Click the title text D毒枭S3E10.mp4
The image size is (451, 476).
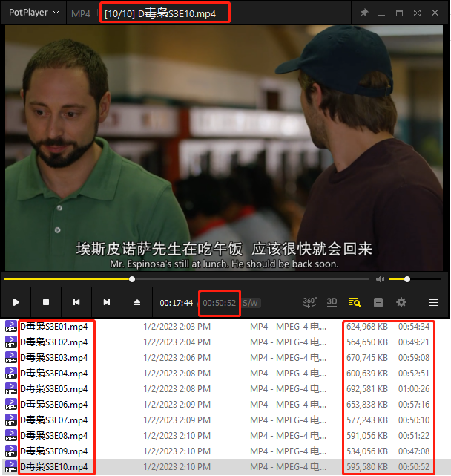click(177, 13)
